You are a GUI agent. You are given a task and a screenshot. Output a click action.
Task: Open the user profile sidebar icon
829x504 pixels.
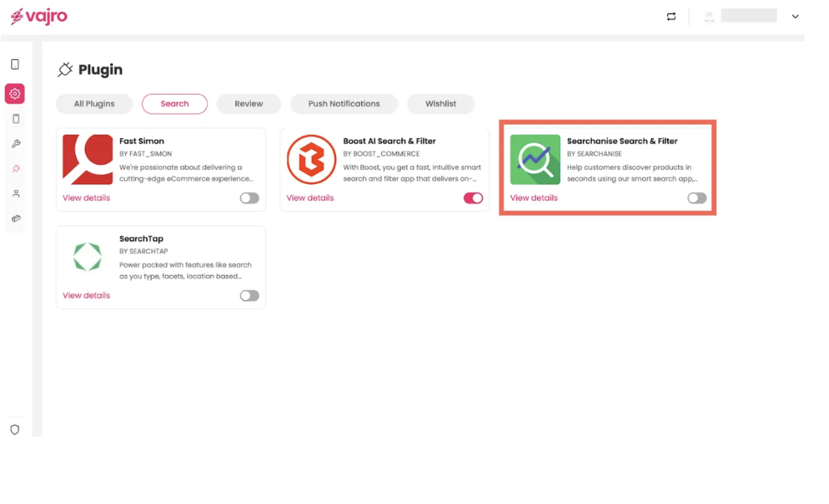coord(16,194)
